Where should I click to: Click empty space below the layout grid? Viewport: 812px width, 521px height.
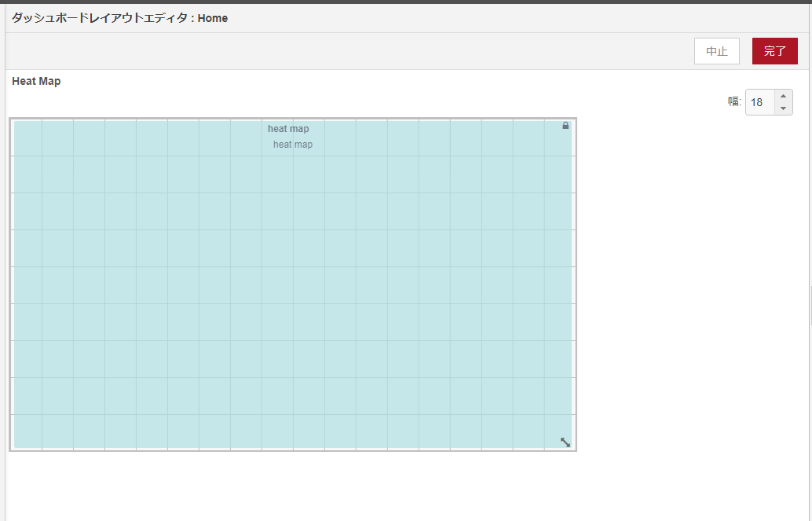293,487
